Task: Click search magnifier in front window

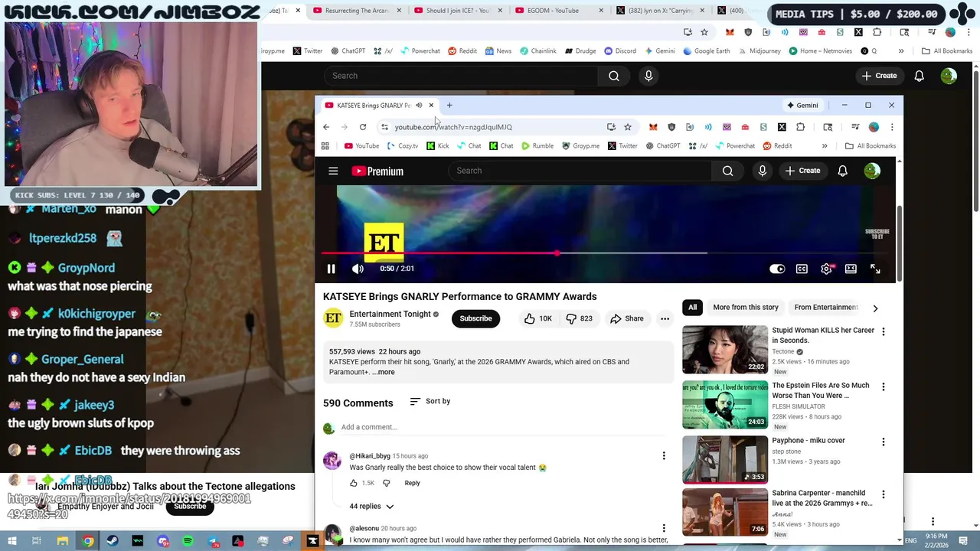Action: (727, 171)
